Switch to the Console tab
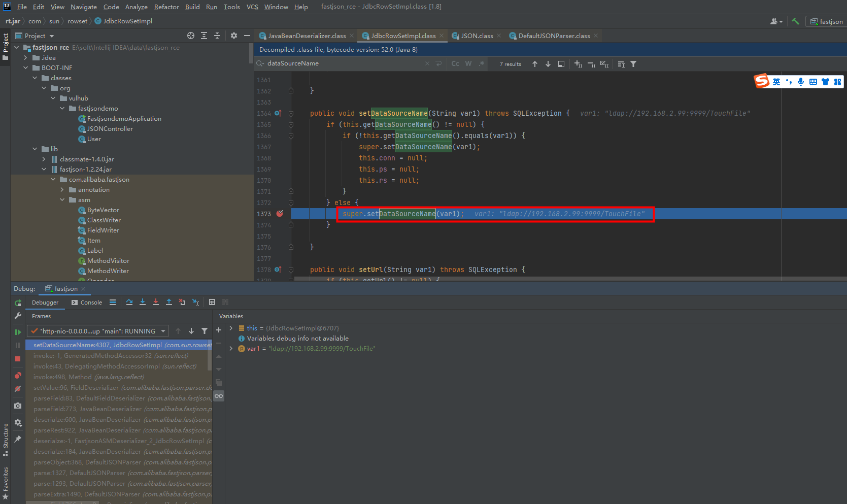The height and width of the screenshot is (504, 847). [x=87, y=303]
